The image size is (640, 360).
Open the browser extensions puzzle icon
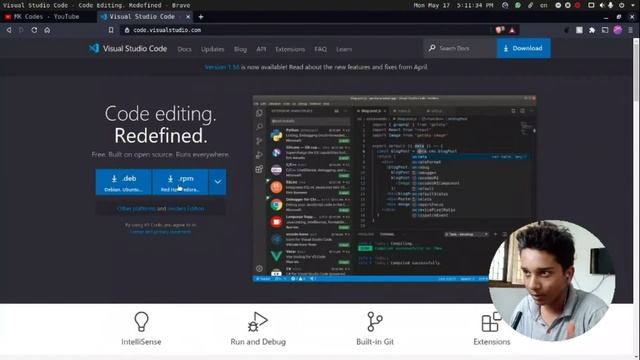click(x=592, y=30)
